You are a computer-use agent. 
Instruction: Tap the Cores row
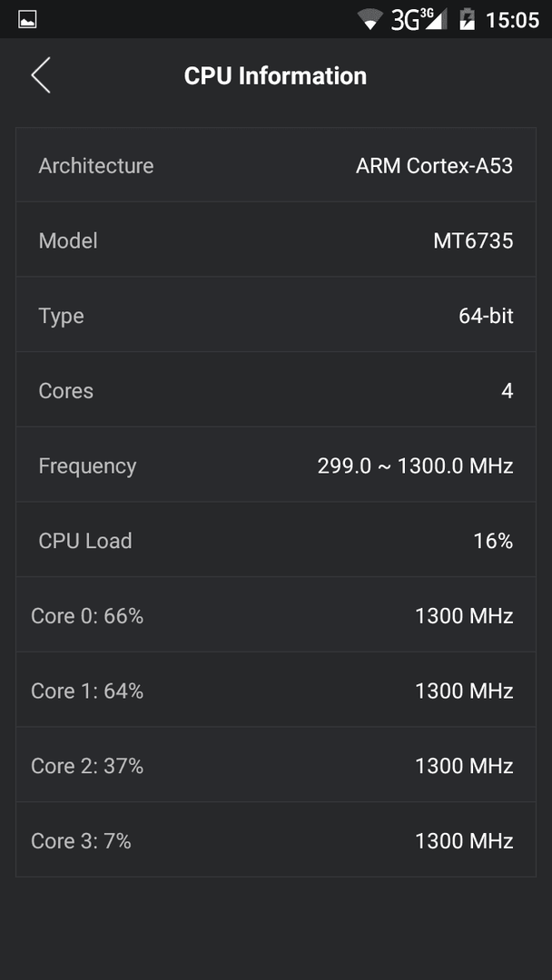(276, 390)
